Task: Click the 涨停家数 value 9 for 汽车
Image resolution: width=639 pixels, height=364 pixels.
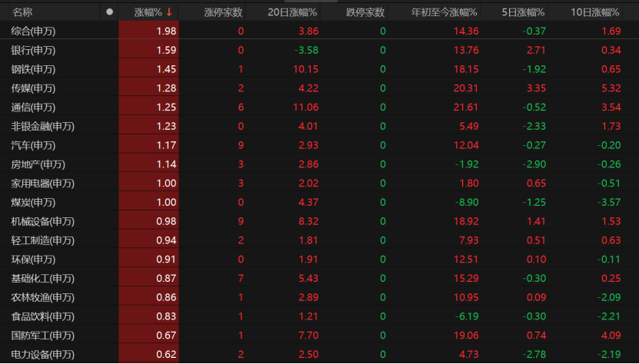Action: 241,146
